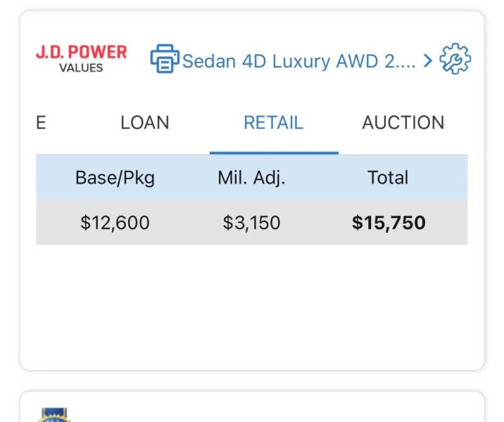Open the gear and wrench settings icon
504x422 pixels.
point(455,59)
